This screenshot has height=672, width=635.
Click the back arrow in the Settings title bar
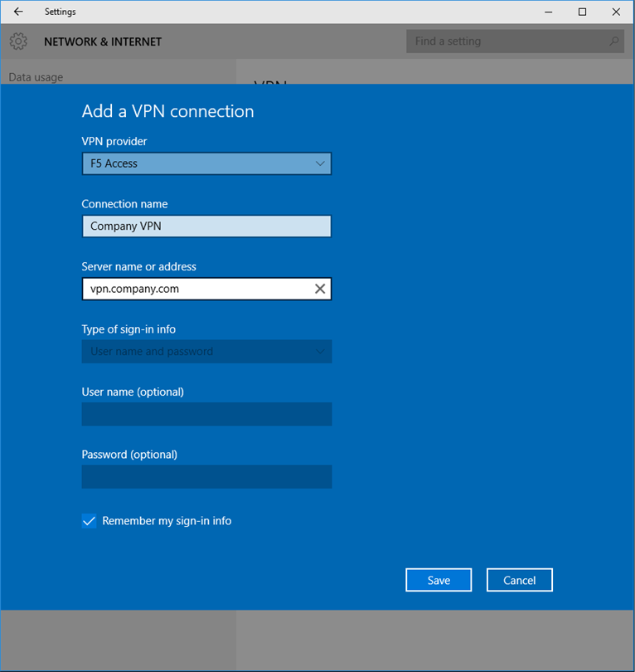pos(18,12)
